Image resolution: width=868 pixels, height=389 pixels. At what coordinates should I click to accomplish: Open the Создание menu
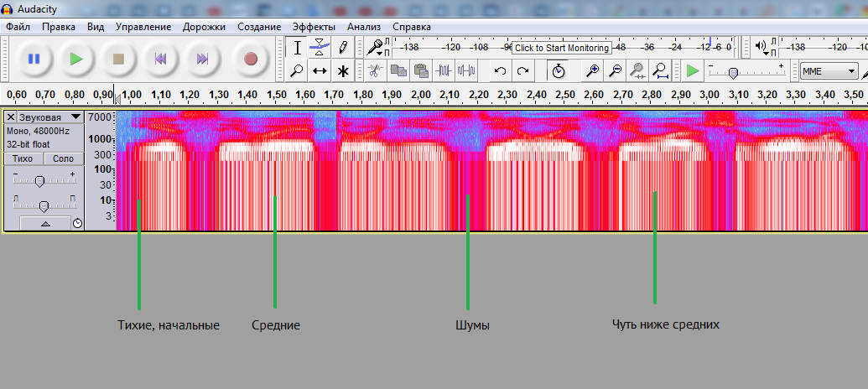pyautogui.click(x=259, y=27)
